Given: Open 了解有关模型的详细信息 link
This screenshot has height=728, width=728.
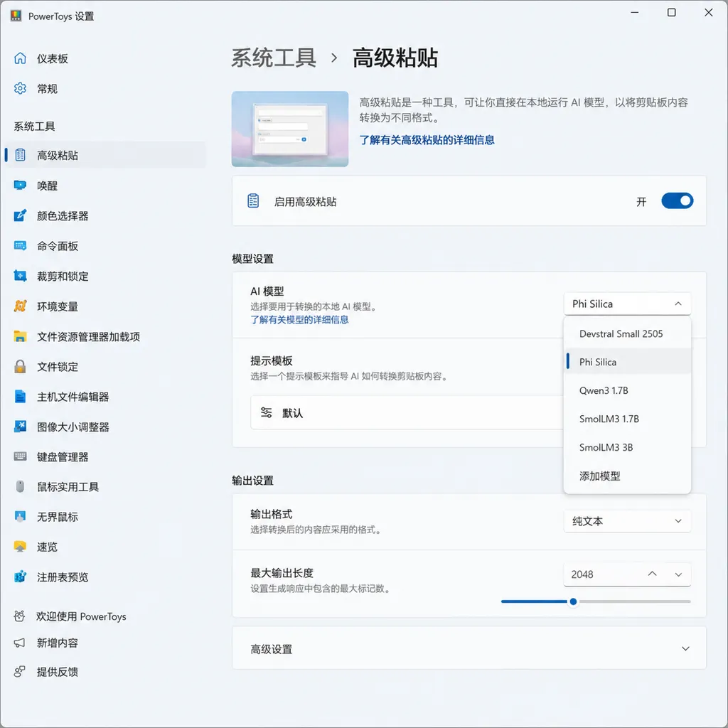Looking at the screenshot, I should (x=299, y=319).
